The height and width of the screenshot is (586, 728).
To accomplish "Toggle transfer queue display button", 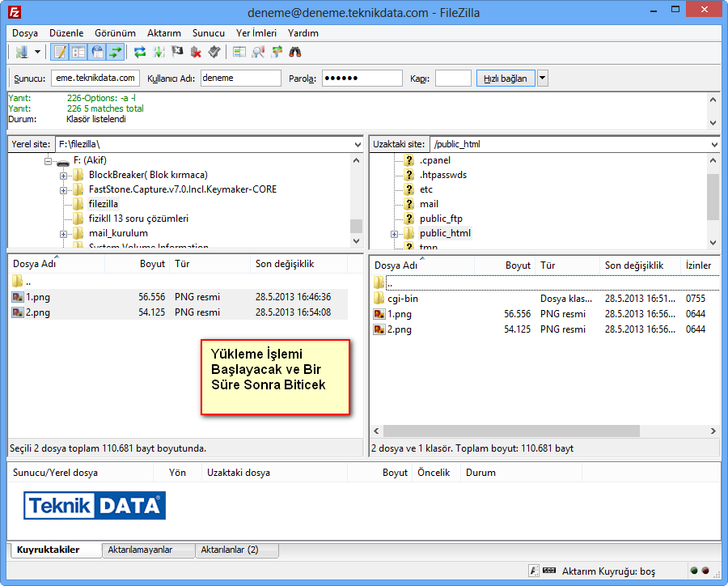I will pyautogui.click(x=116, y=52).
